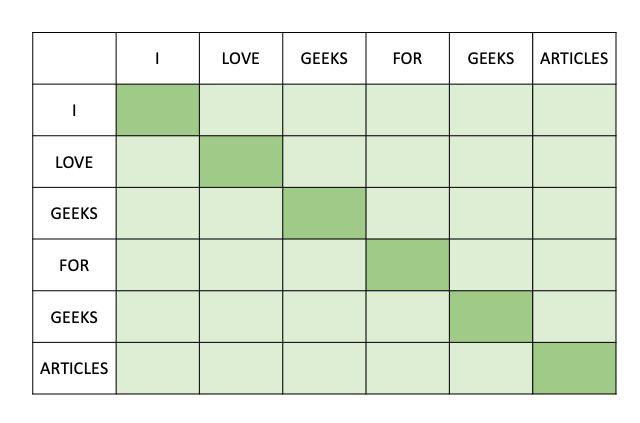This screenshot has width=640, height=423.
Task: Select cell at row I, column LOVE
Action: (241, 110)
